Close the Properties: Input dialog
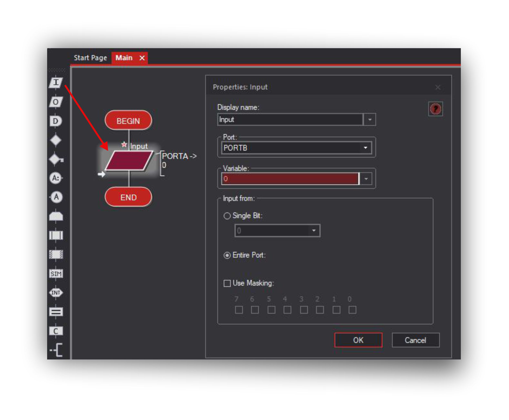Screen dimensions: 509x420 pyautogui.click(x=438, y=87)
